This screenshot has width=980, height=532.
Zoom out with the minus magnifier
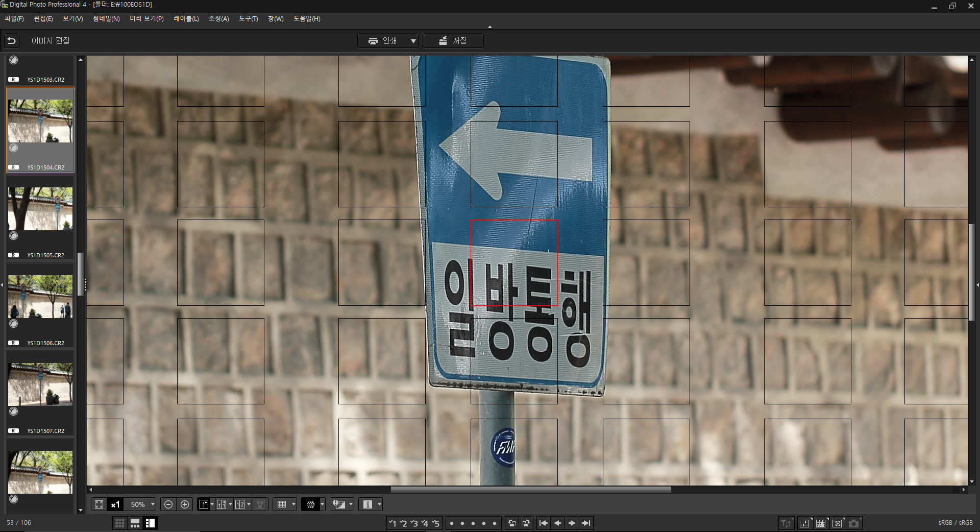[x=168, y=504]
